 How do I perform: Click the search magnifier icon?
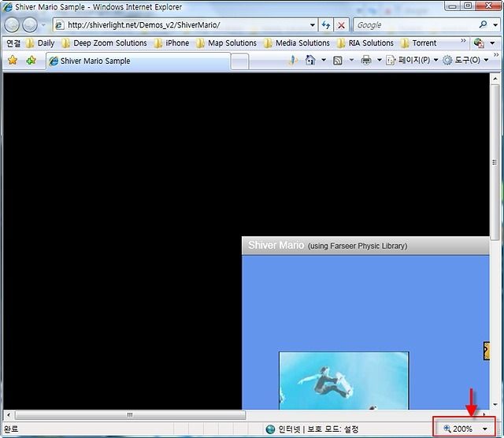[x=483, y=24]
